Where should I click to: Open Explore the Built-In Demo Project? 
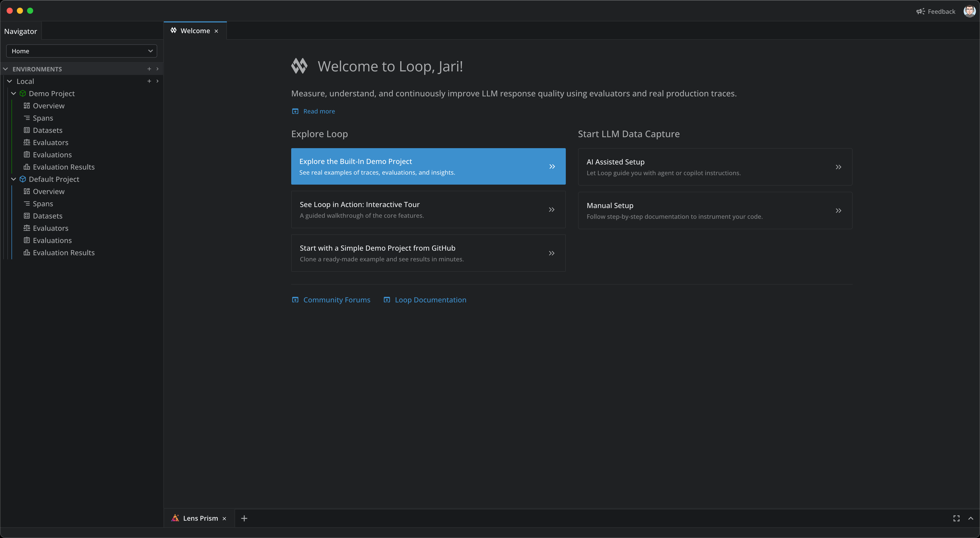tap(428, 166)
